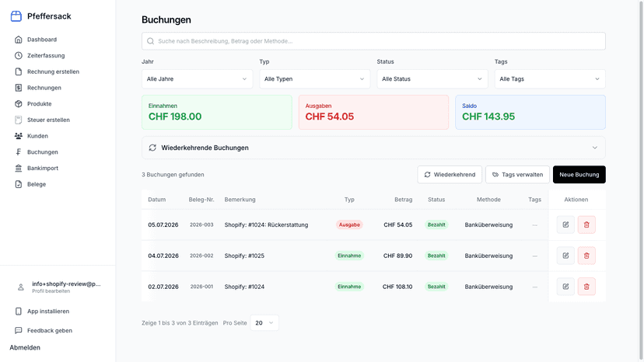Click the Feedback geben label
Screen dimensions: 644x362
coord(50,330)
